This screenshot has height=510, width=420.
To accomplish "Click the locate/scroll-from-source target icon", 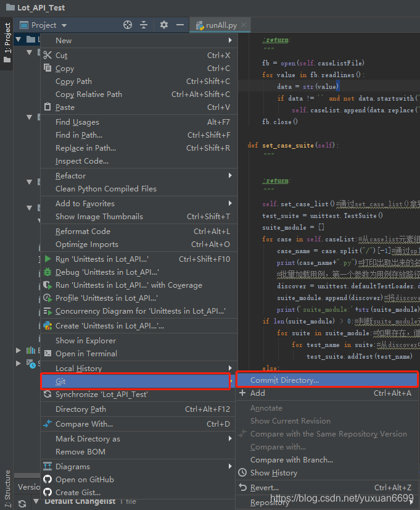I will coord(128,25).
